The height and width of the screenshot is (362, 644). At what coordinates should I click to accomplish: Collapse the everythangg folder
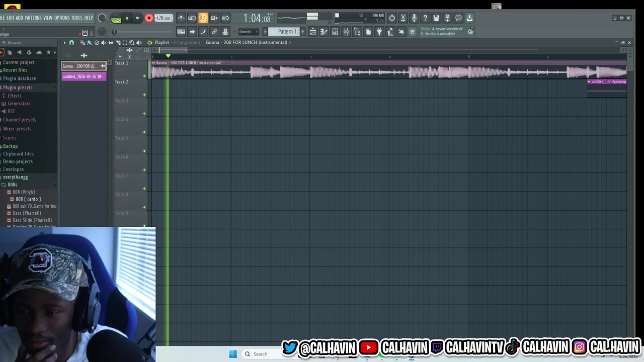tap(15, 177)
